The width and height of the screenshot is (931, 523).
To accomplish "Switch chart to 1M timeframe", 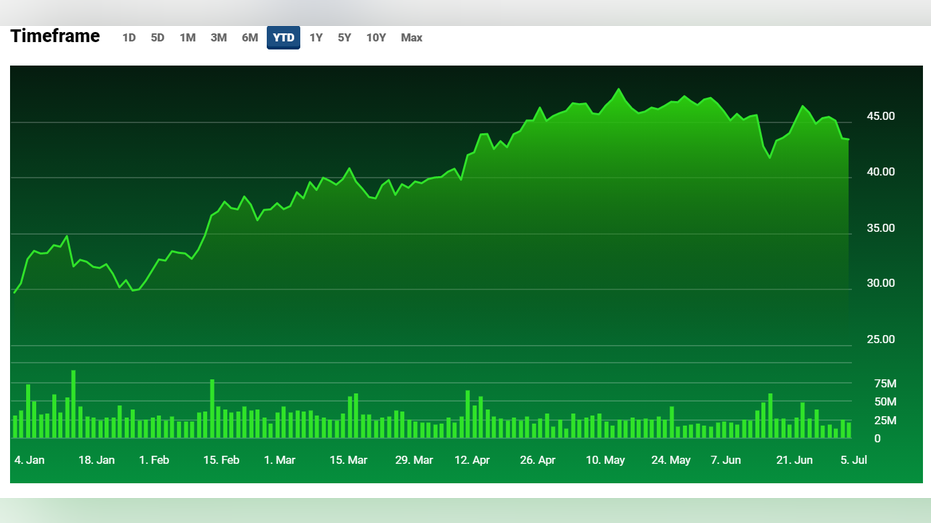I will [188, 37].
